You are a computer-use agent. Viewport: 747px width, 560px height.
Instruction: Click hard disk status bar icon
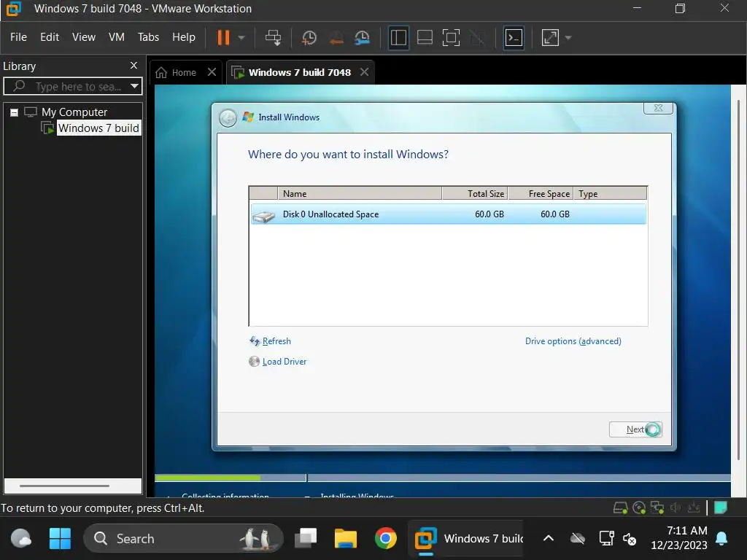(620, 508)
